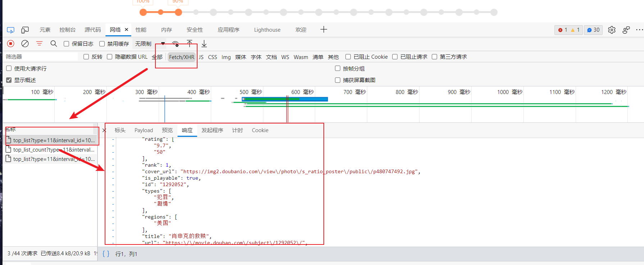This screenshot has height=265, width=644.
Task: Open the Lighthouse tab
Action: [267, 30]
